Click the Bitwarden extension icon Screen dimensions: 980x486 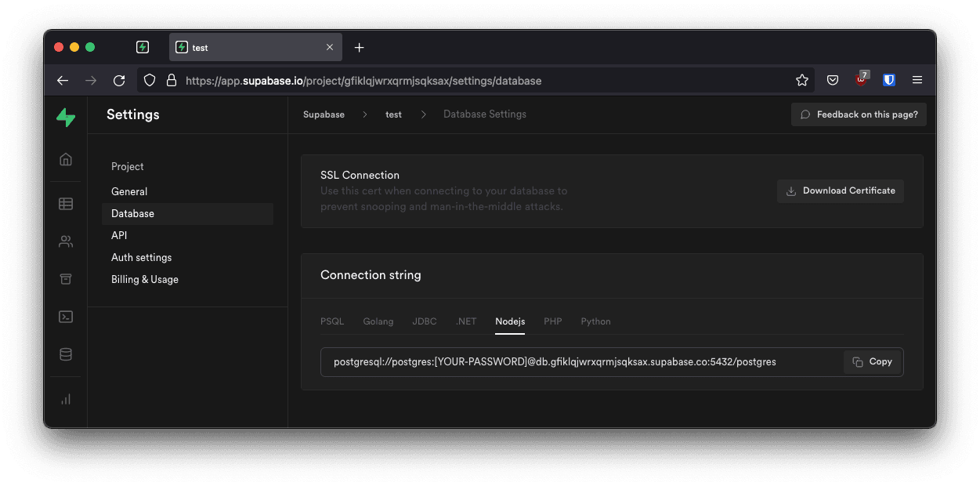pos(889,80)
